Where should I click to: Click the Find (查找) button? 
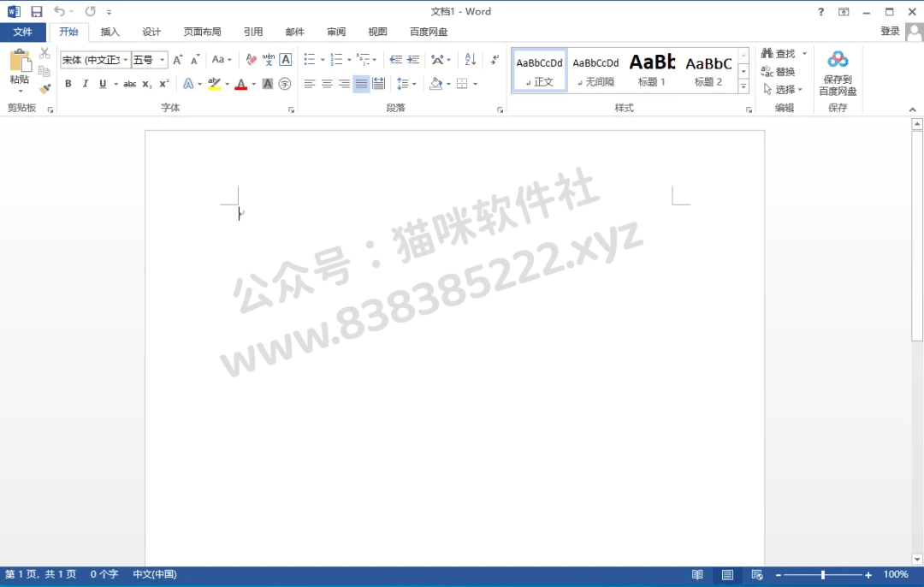point(779,54)
